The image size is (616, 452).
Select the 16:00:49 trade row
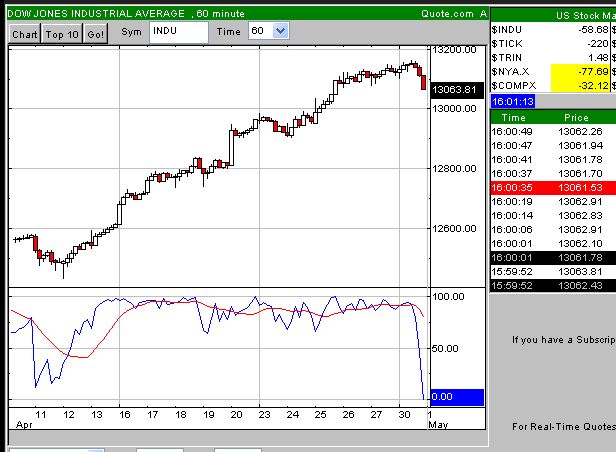552,131
